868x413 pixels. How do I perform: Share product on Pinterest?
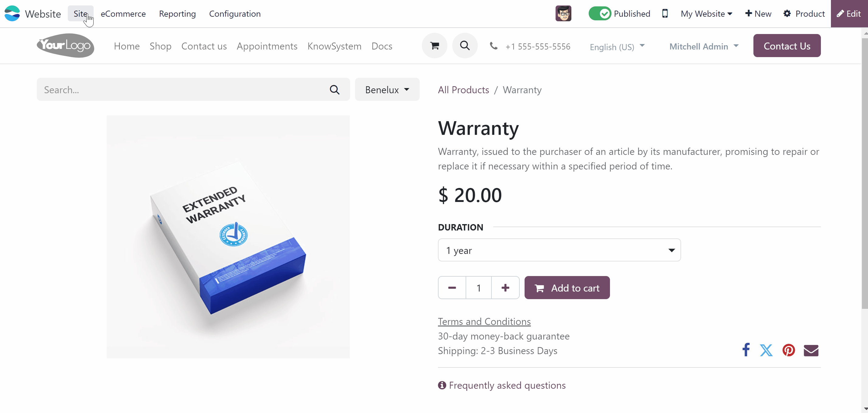click(788, 350)
